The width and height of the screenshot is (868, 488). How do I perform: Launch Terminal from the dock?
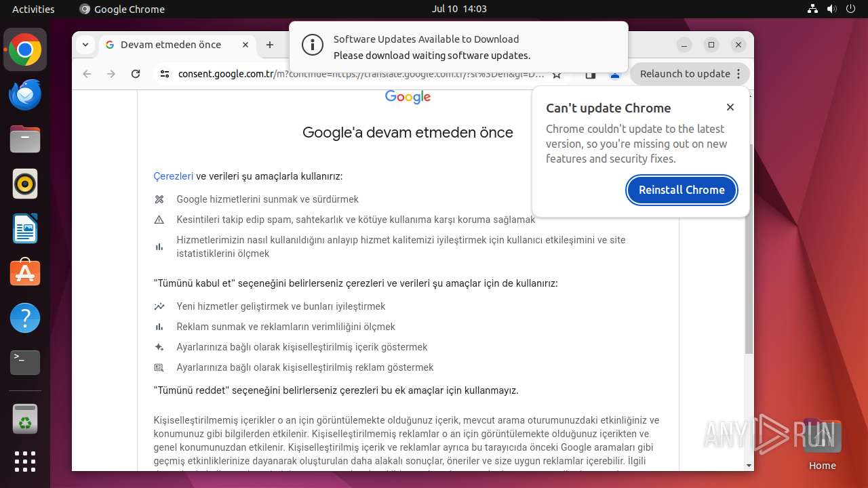(25, 363)
